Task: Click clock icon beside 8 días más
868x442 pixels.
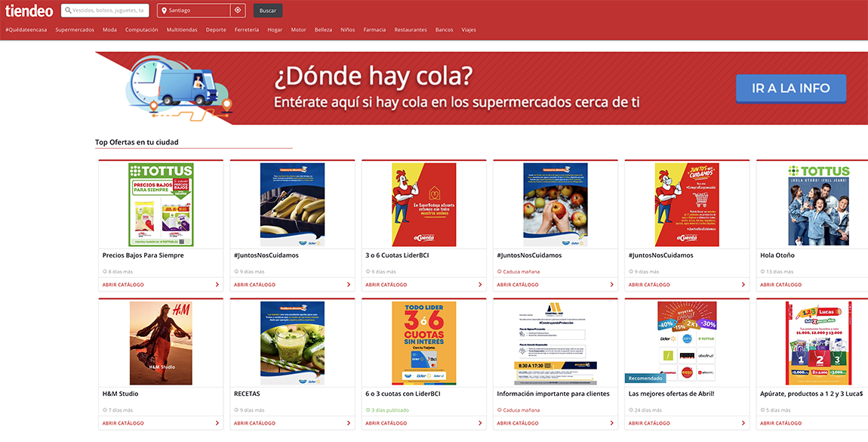Action: tap(105, 272)
